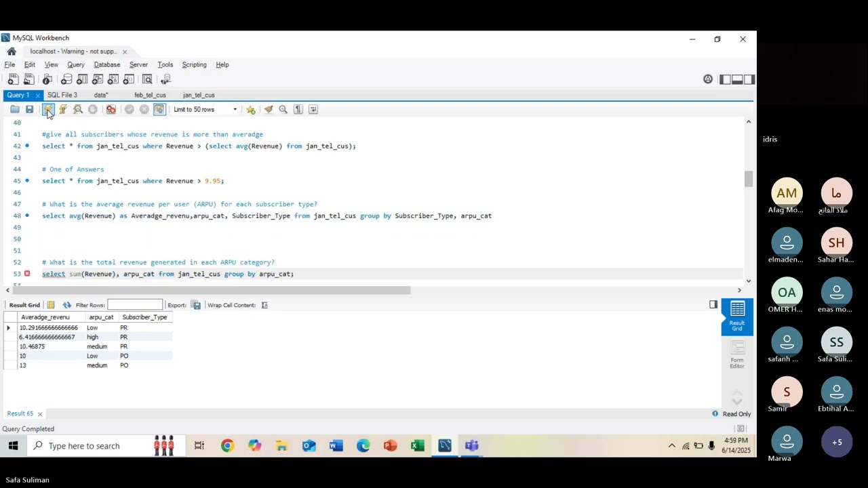Image resolution: width=868 pixels, height=488 pixels.
Task: Execute statement under cursor icon
Action: pyautogui.click(x=63, y=109)
